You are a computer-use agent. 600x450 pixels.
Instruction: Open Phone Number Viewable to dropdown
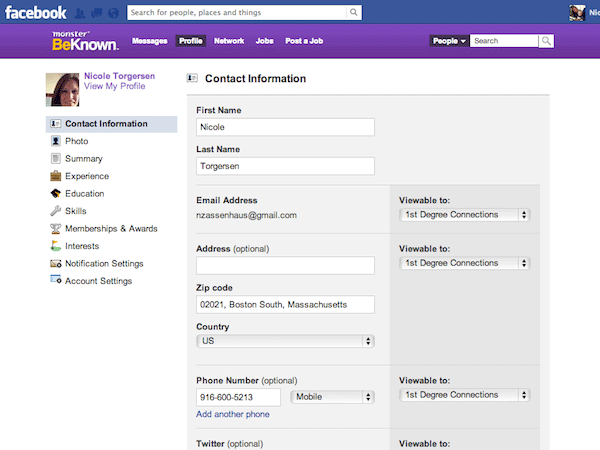[465, 395]
